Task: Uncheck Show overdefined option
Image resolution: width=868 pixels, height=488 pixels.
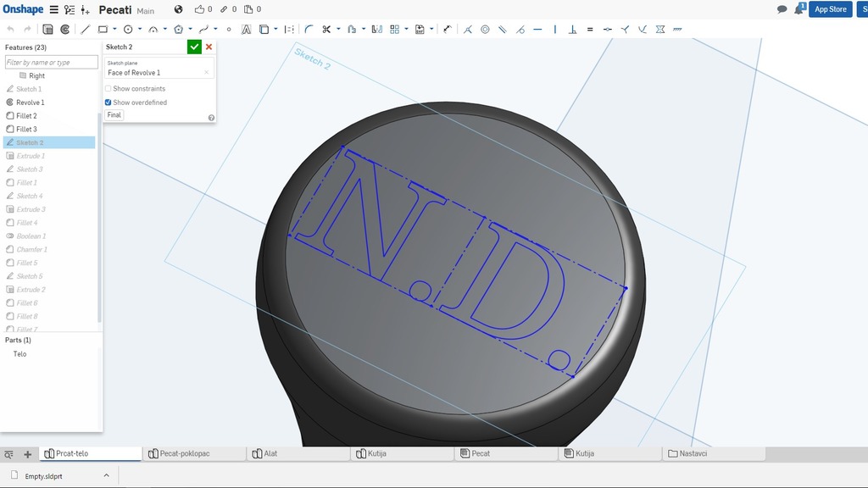Action: point(108,103)
